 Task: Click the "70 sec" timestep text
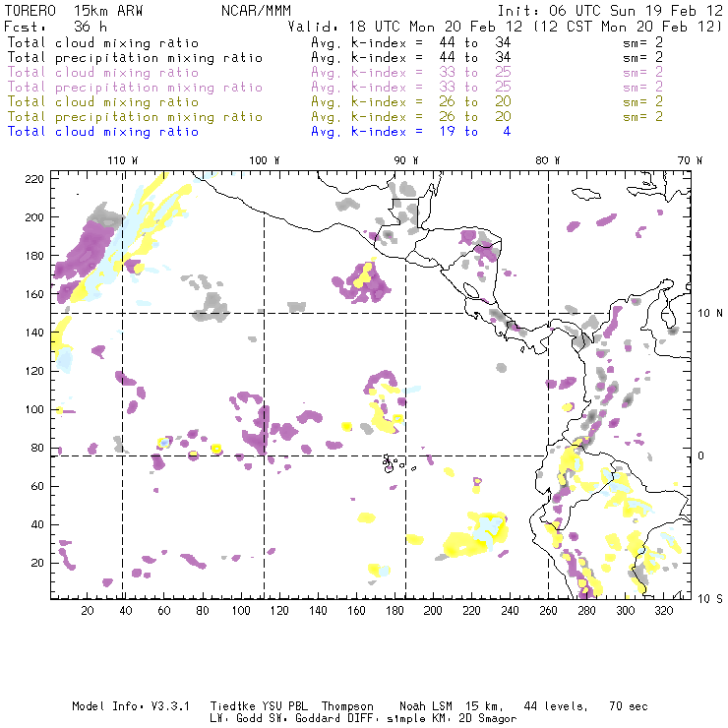point(629,706)
